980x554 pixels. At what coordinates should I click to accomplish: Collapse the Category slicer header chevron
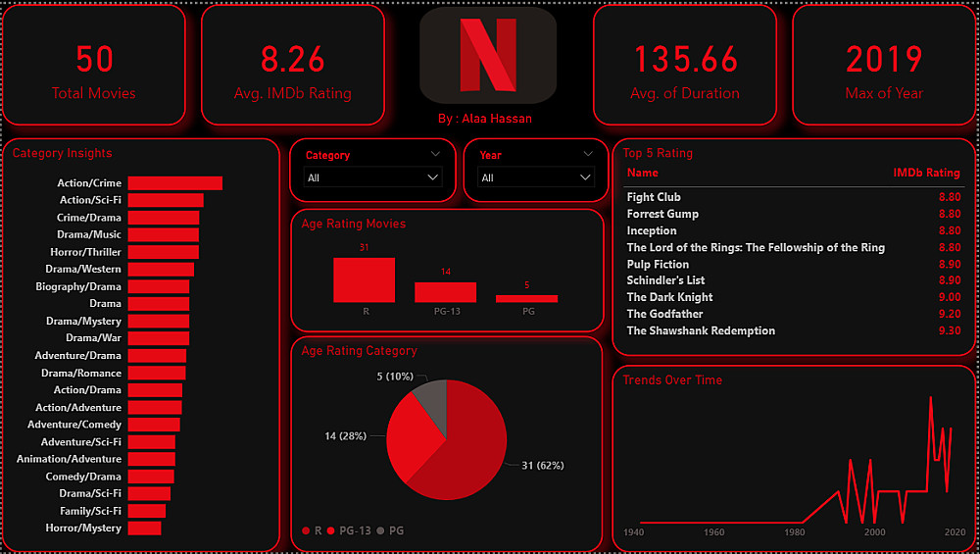coord(435,154)
